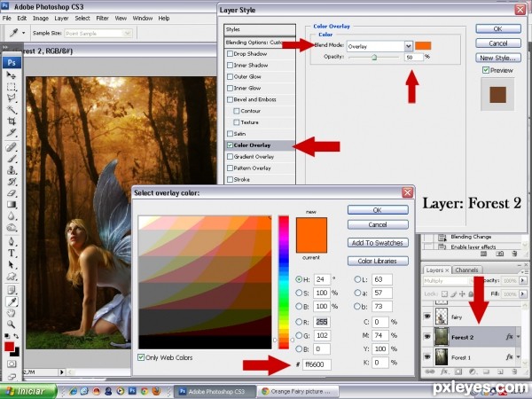Select the Type tool

(x=12, y=253)
